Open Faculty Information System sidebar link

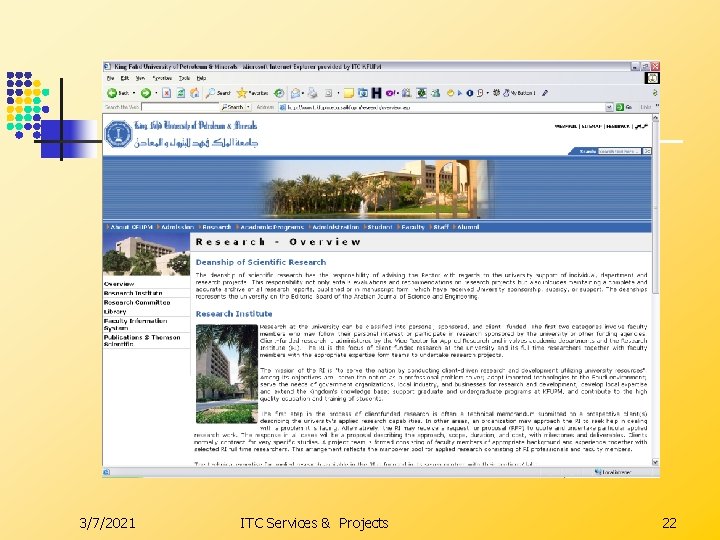(135, 325)
